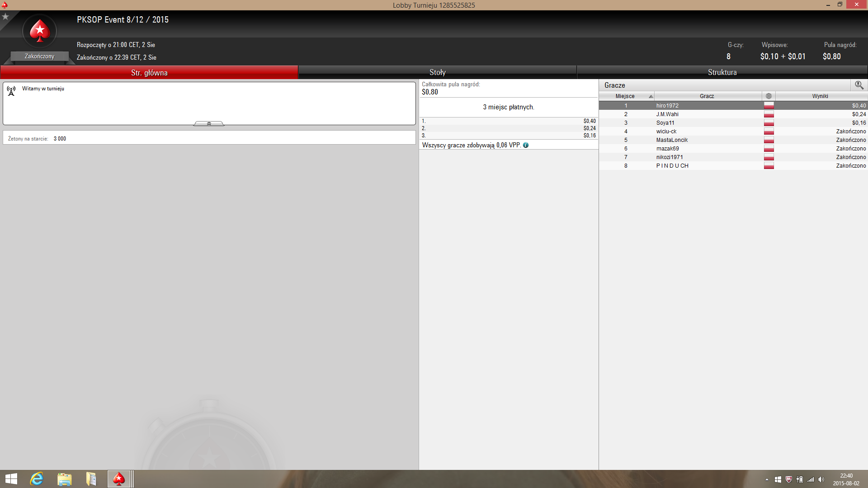Click the flag icon in MastaLoncik row
Screen dimensions: 868x488
tap(769, 140)
